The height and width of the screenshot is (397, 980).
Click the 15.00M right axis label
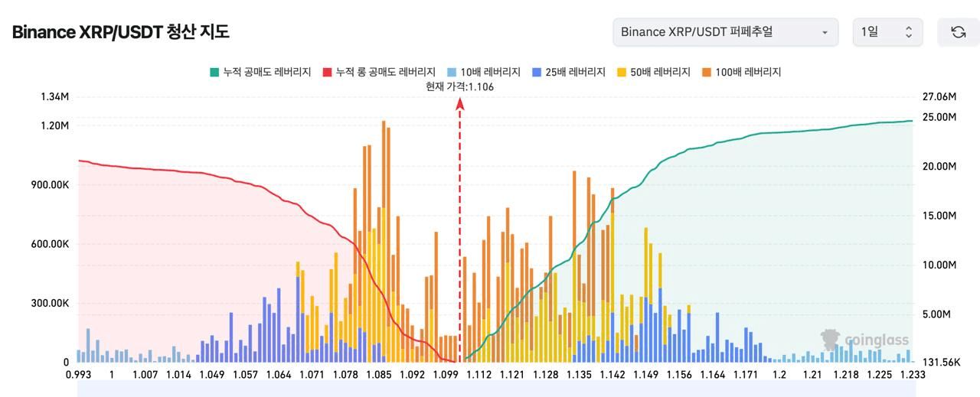point(939,216)
